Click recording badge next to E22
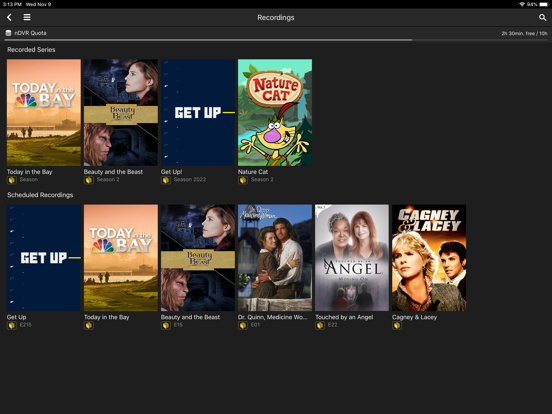The image size is (552, 414). [x=320, y=325]
